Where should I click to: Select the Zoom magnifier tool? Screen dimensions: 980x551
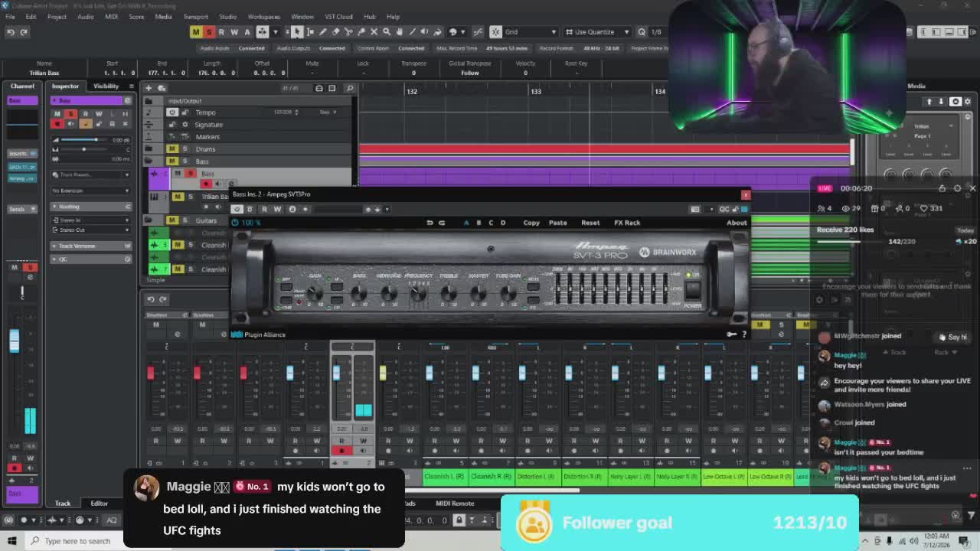coord(387,32)
